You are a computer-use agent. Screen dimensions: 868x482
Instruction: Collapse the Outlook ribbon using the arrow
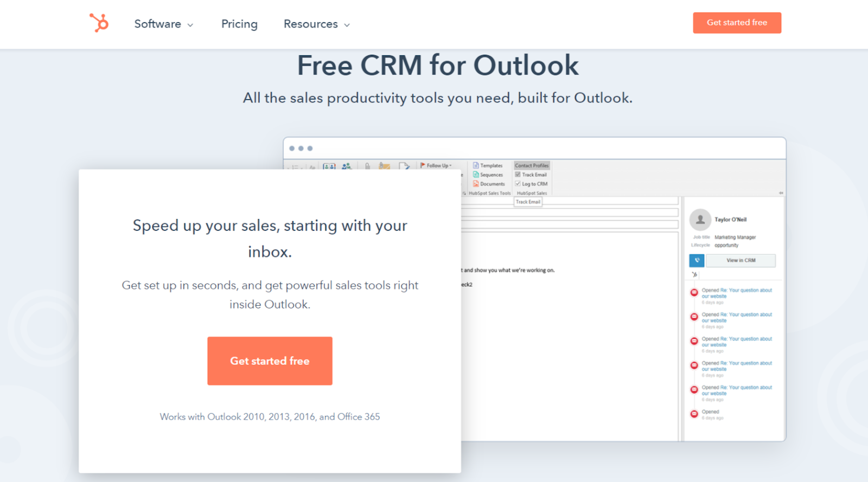click(781, 192)
